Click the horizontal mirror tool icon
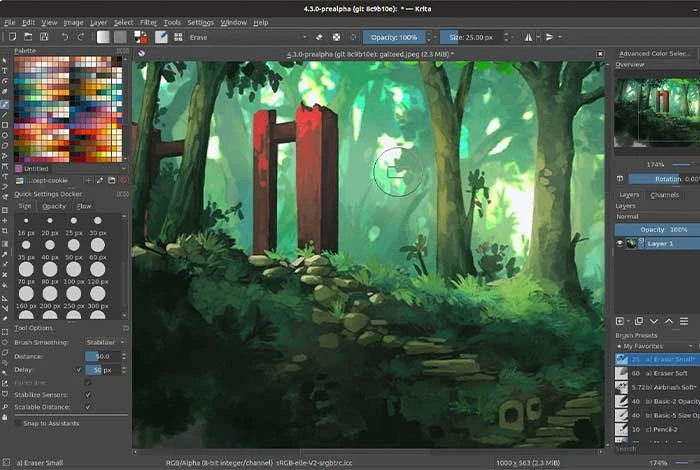Screen dimensions: 700x470 click(x=528, y=37)
